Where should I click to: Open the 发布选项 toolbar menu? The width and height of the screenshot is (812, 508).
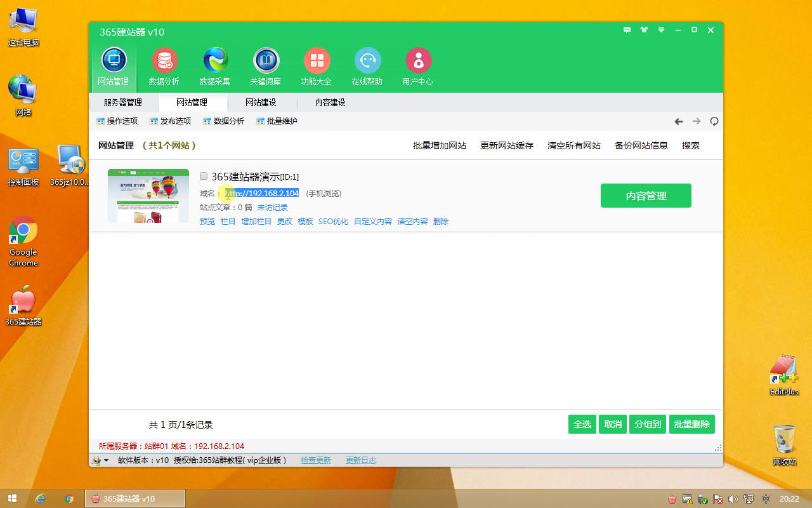(170, 121)
